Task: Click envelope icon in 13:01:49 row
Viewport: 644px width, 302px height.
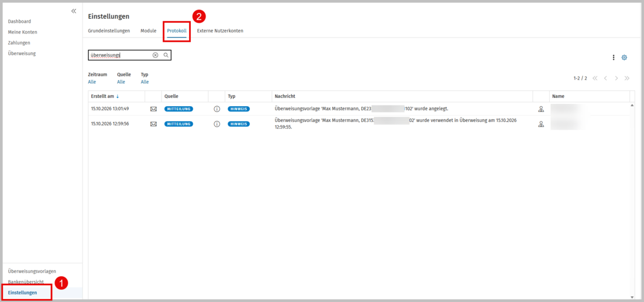Action: tap(153, 109)
